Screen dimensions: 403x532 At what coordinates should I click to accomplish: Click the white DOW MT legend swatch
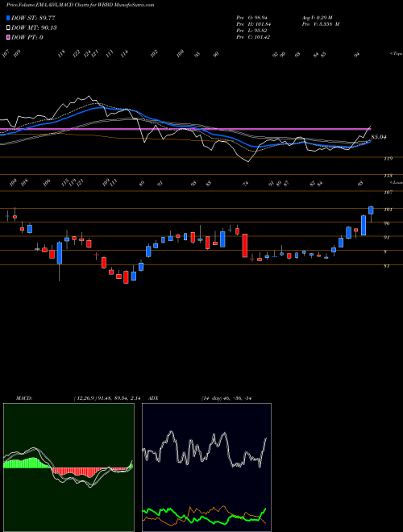9,28
